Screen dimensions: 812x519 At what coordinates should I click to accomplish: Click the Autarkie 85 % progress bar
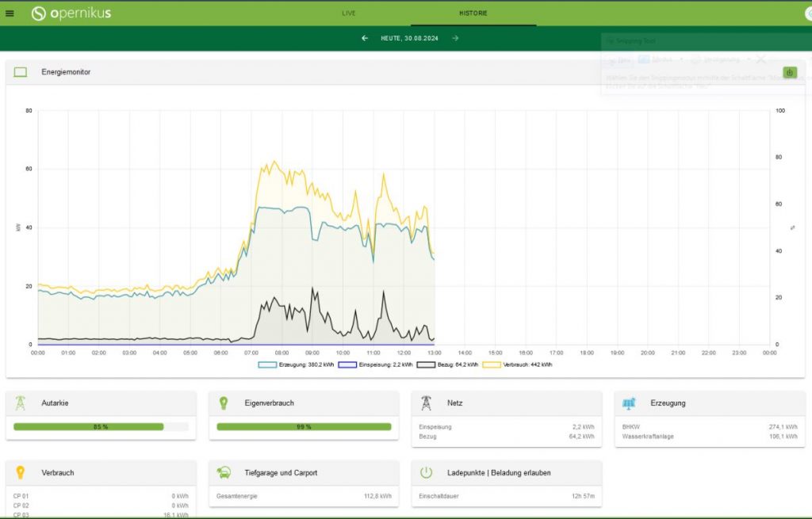[101, 427]
